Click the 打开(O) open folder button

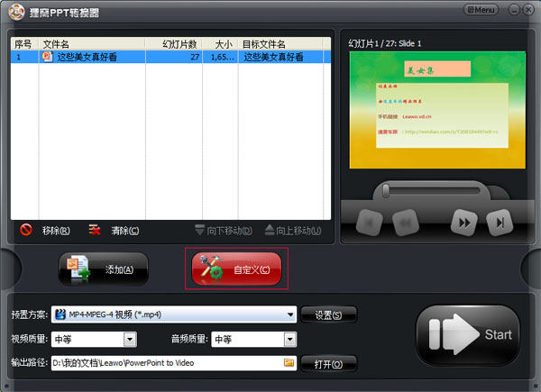pos(328,364)
